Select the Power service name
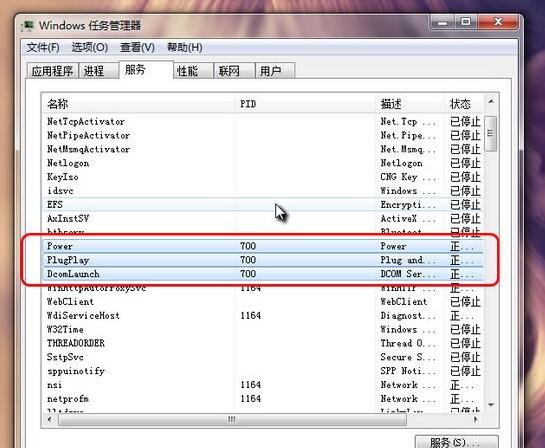The image size is (545, 448). 60,246
